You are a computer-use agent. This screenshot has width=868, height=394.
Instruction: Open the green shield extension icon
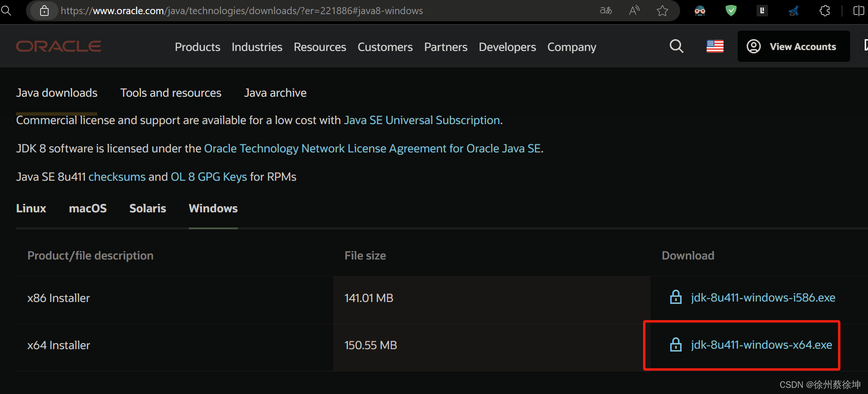coord(731,10)
